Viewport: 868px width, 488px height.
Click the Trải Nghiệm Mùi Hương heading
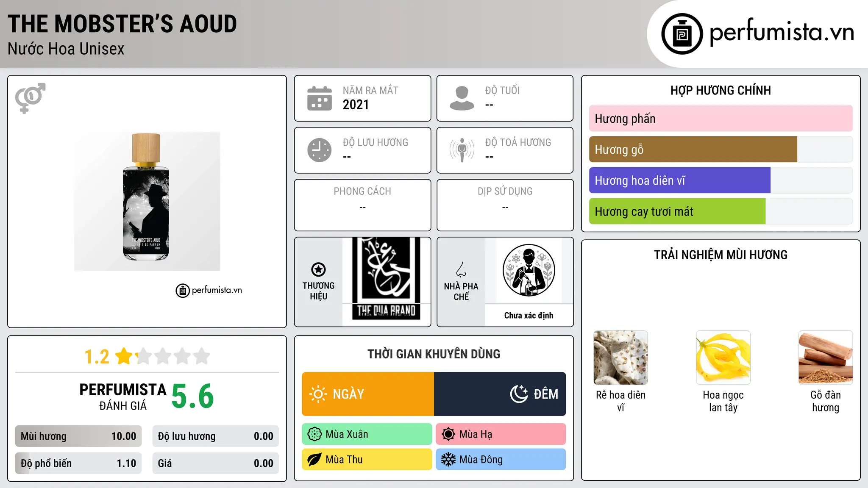(x=721, y=255)
